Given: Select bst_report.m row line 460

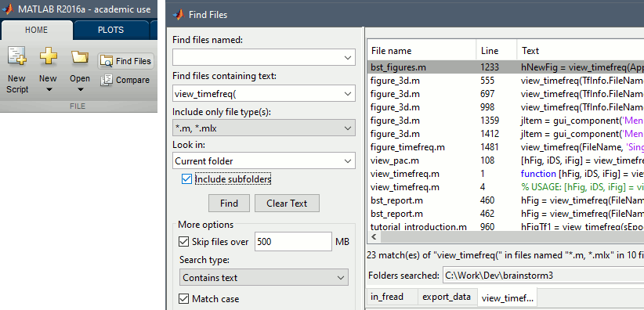Looking at the screenshot, I should pos(505,200).
